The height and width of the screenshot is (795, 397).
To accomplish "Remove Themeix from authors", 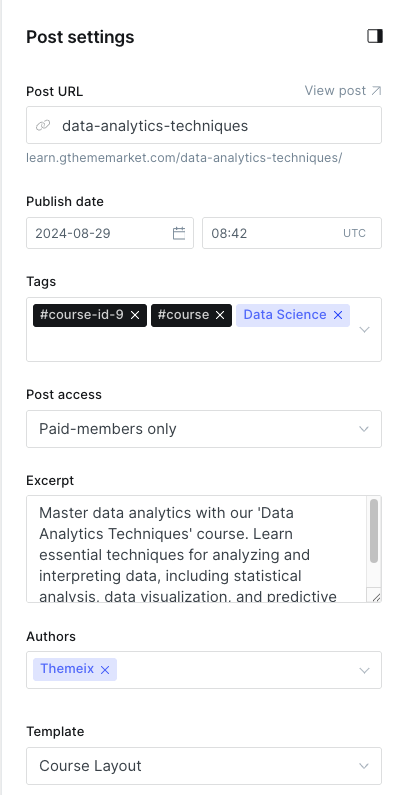I will tap(105, 670).
